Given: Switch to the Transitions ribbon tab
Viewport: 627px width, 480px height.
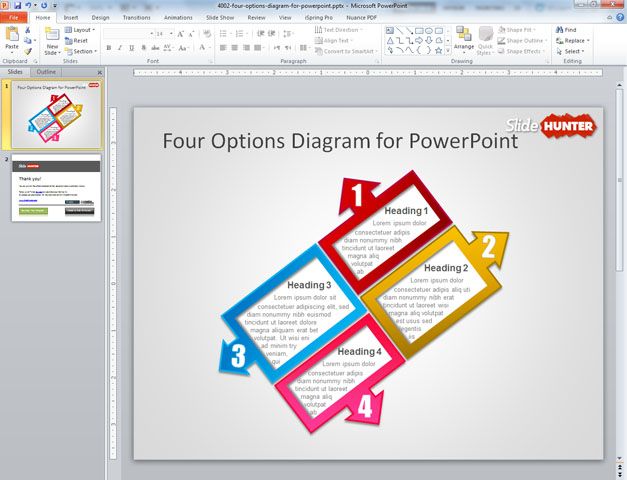Looking at the screenshot, I should (136, 18).
